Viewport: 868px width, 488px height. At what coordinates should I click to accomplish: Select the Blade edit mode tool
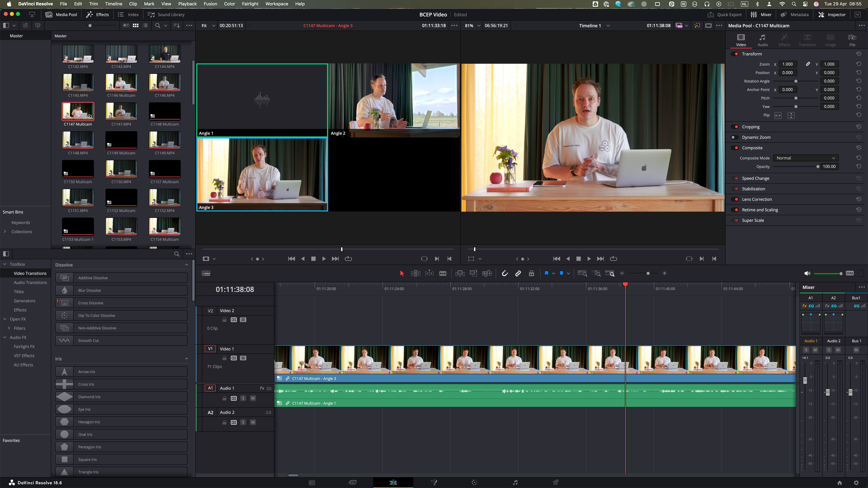pyautogui.click(x=443, y=273)
